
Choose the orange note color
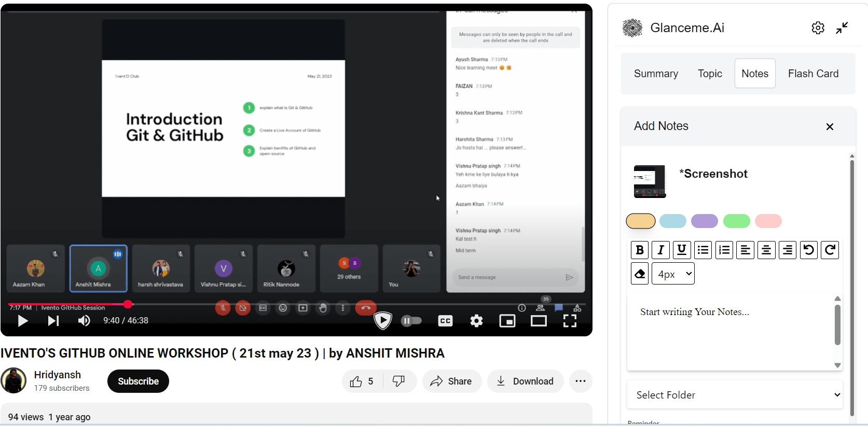[x=641, y=221]
